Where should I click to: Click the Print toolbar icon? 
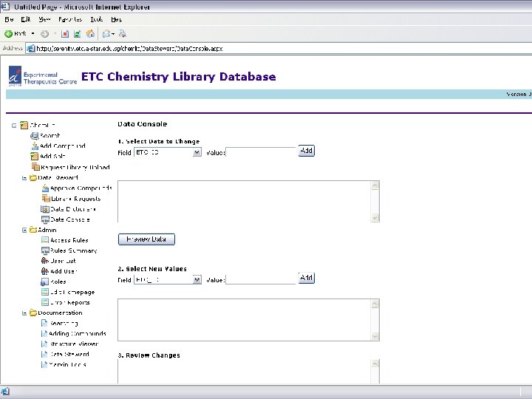[x=123, y=33]
